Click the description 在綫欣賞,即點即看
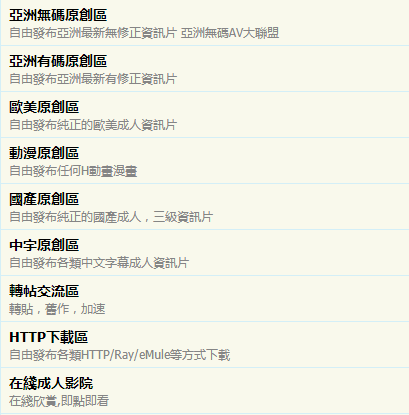This screenshot has height=415, width=409. tap(59, 401)
